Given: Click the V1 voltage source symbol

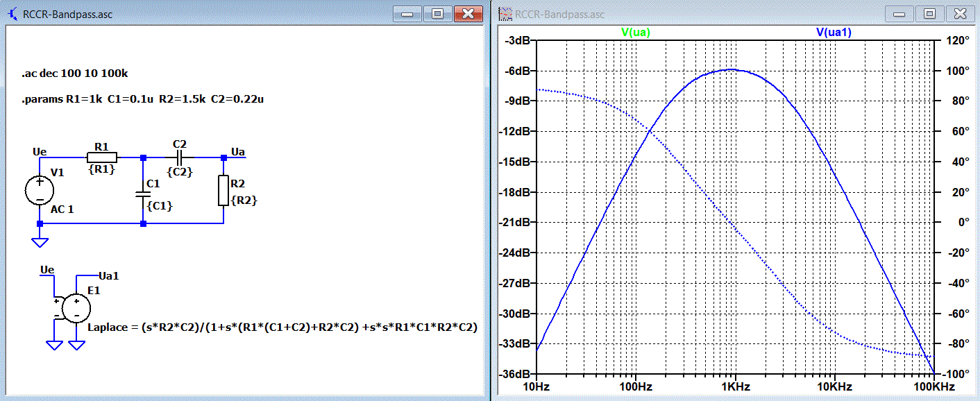Looking at the screenshot, I should coord(40,190).
